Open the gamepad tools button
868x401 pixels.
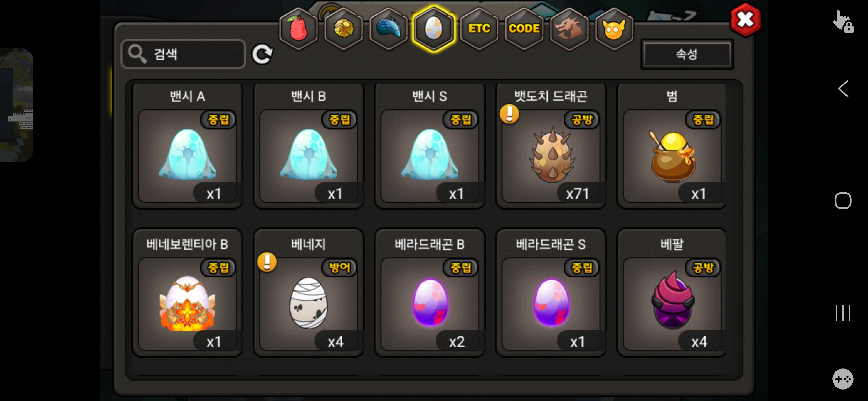843,379
